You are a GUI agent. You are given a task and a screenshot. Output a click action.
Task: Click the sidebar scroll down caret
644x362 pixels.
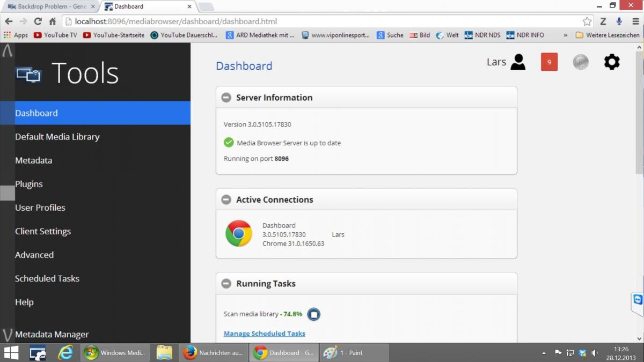[7, 336]
